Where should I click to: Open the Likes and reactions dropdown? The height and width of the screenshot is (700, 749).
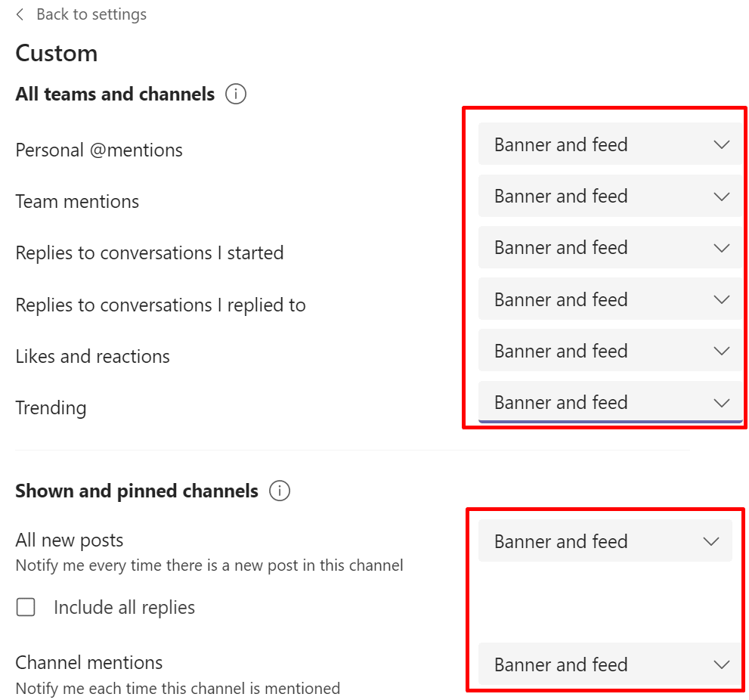611,351
